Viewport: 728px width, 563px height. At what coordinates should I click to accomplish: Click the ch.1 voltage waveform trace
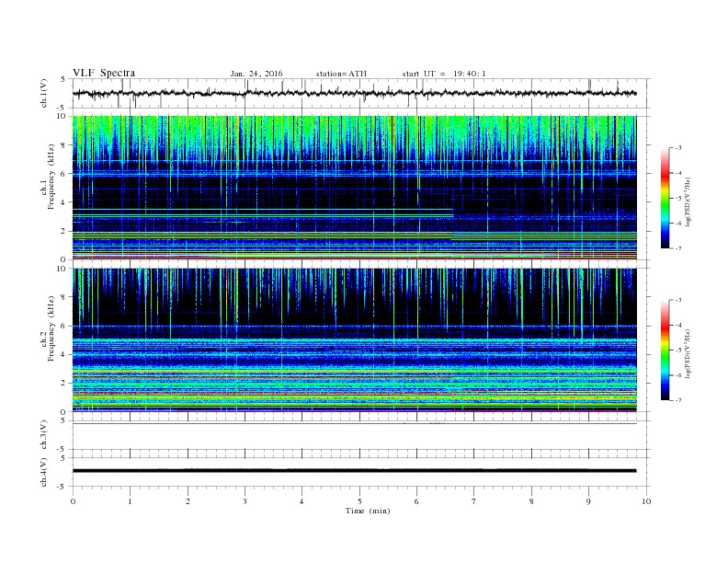(x=354, y=93)
